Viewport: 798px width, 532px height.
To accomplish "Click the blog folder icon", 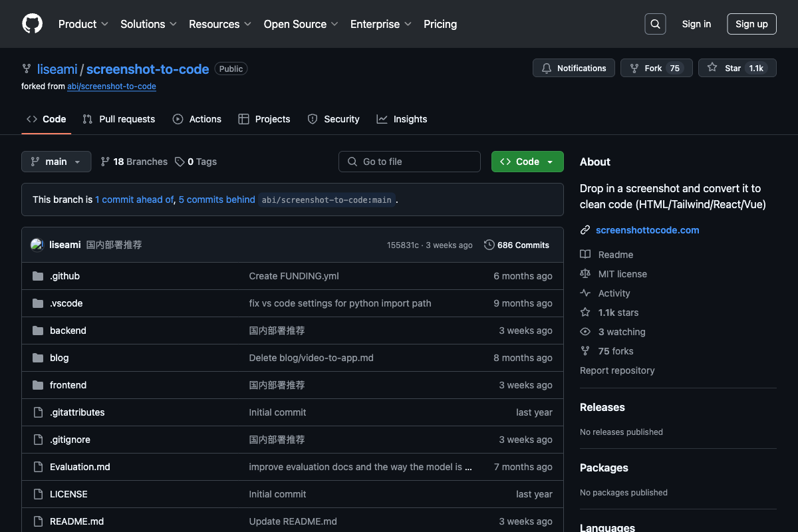I will point(38,358).
